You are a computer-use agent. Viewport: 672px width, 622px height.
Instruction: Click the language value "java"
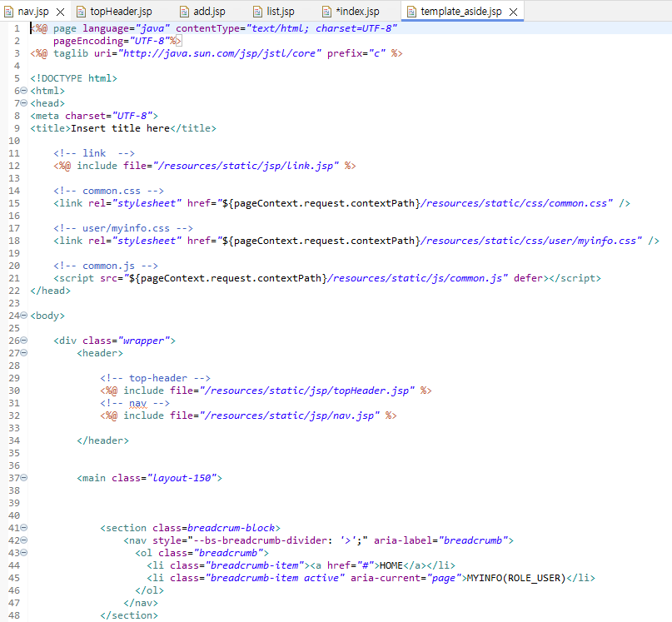tap(152, 28)
